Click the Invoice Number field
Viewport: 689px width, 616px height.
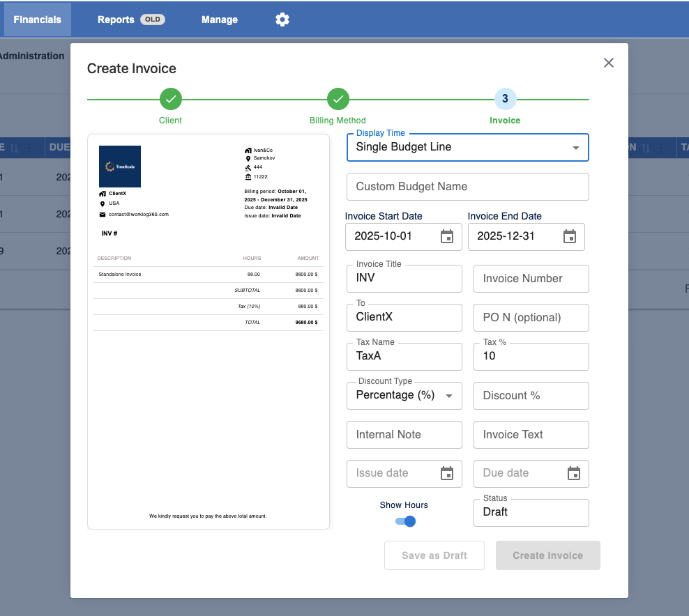tap(531, 278)
